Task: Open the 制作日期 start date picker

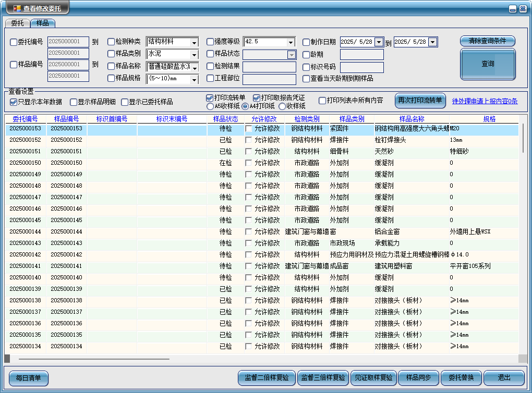Action: (379, 42)
